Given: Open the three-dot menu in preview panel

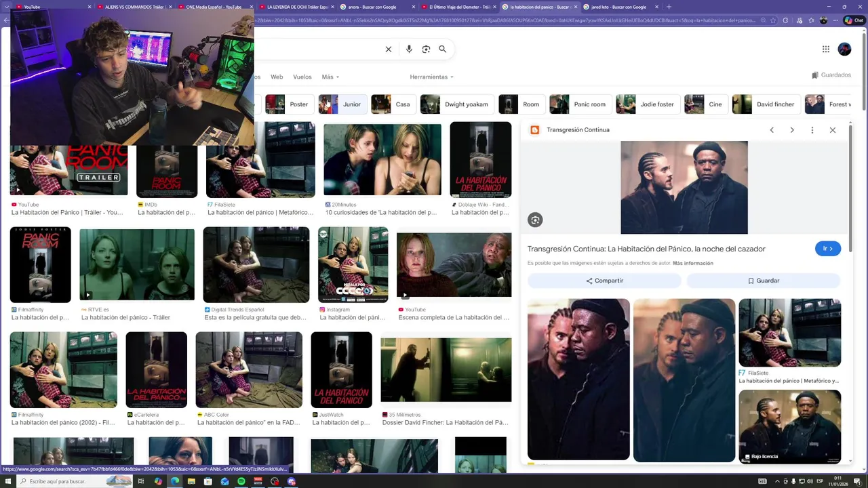Looking at the screenshot, I should point(812,130).
